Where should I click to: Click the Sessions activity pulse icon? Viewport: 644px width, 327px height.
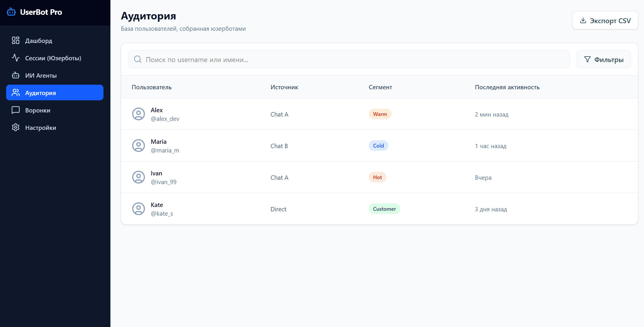click(16, 58)
